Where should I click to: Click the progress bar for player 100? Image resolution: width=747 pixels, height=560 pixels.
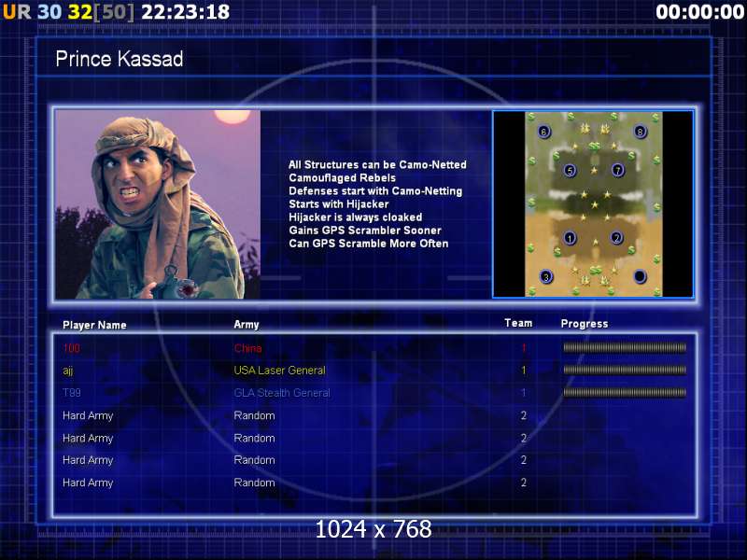click(x=625, y=347)
